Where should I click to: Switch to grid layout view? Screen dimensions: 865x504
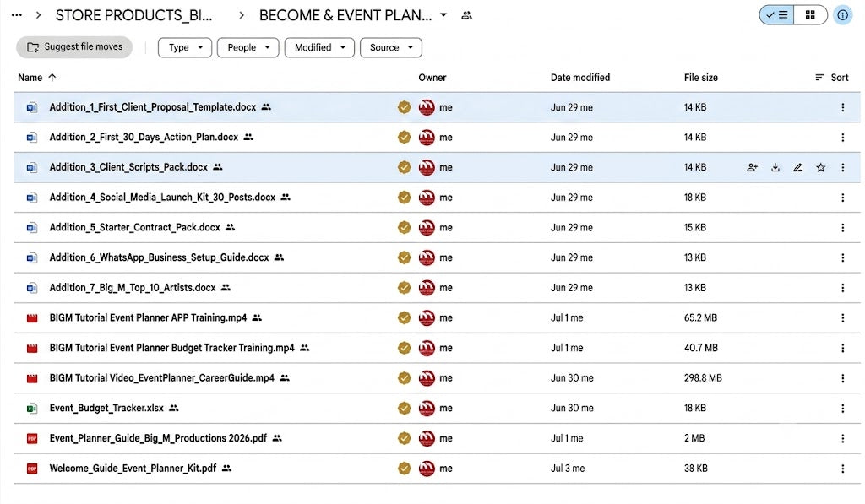[x=810, y=15]
